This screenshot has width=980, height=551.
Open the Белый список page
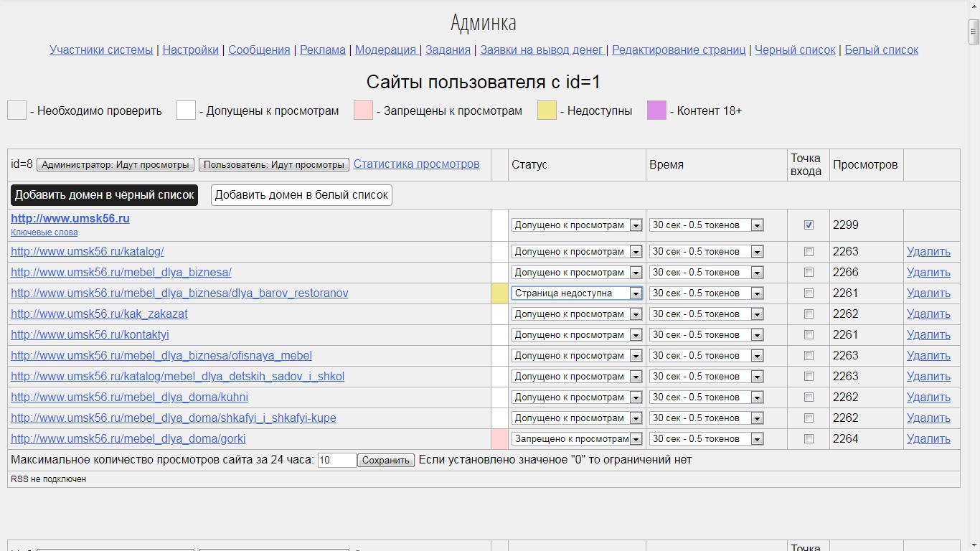[882, 50]
